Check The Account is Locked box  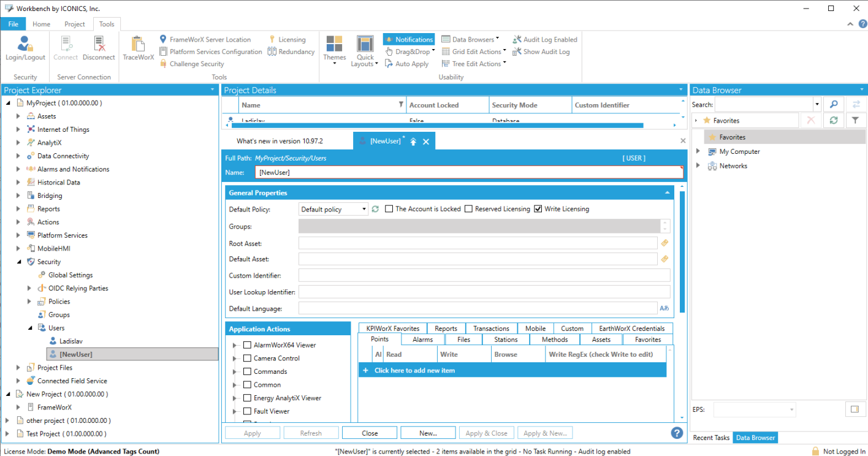click(x=389, y=209)
